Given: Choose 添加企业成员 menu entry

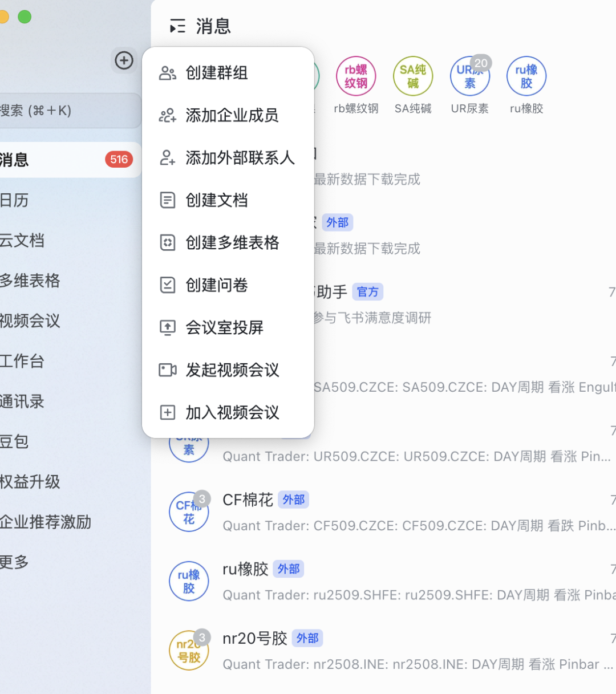Looking at the screenshot, I should [228, 115].
